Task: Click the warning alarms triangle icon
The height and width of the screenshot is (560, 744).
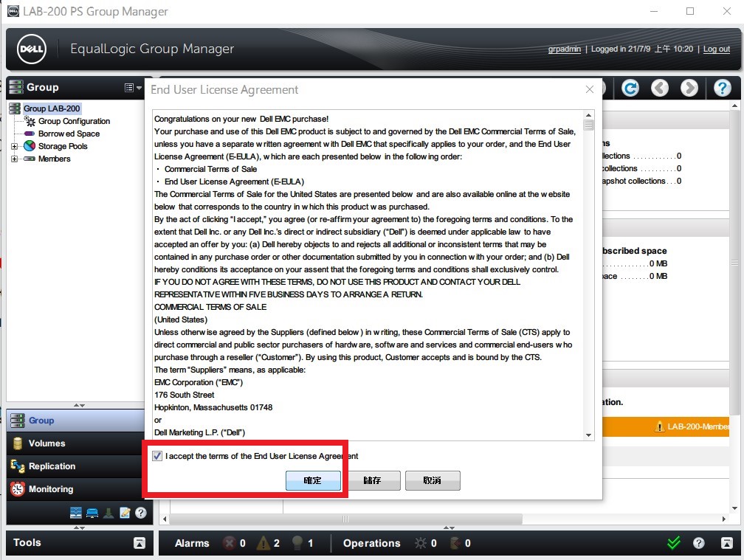Action: click(x=263, y=543)
